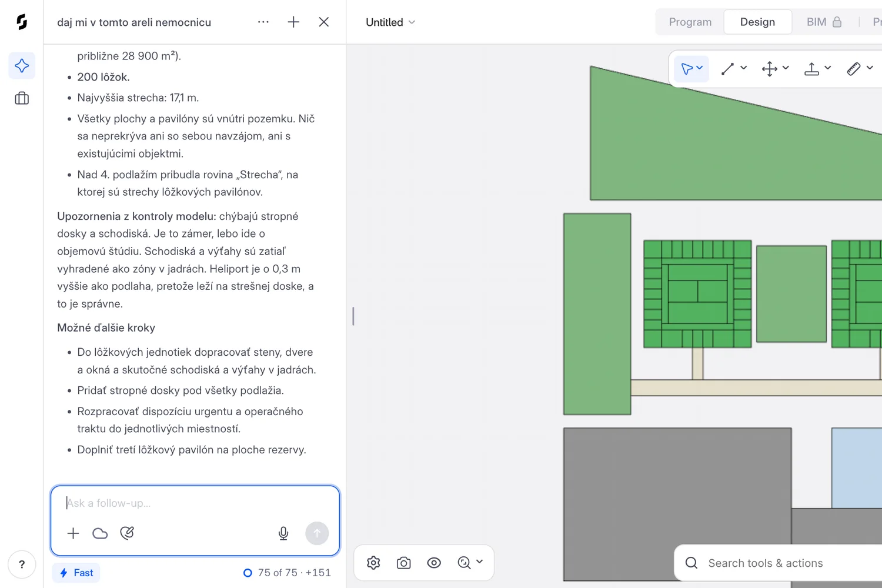Choose the line draw tool
Image resolution: width=882 pixels, height=588 pixels.
(728, 69)
